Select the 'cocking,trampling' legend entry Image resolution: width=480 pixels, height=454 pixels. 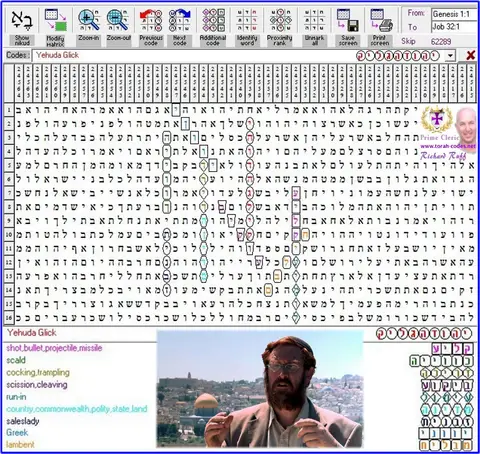point(38,372)
